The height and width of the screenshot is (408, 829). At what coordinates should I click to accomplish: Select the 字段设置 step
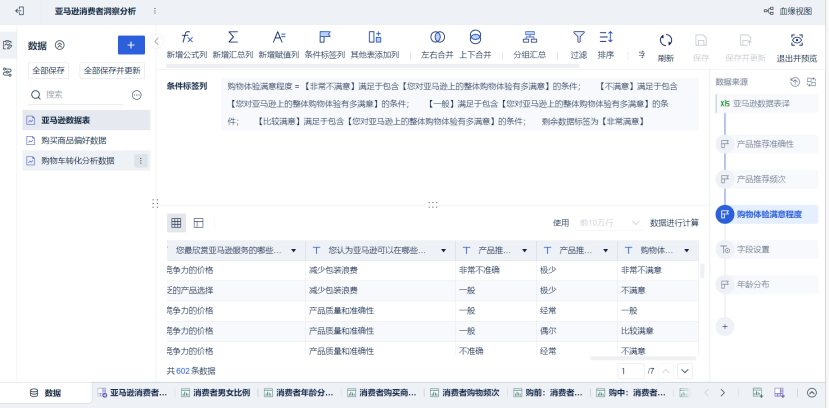767,249
